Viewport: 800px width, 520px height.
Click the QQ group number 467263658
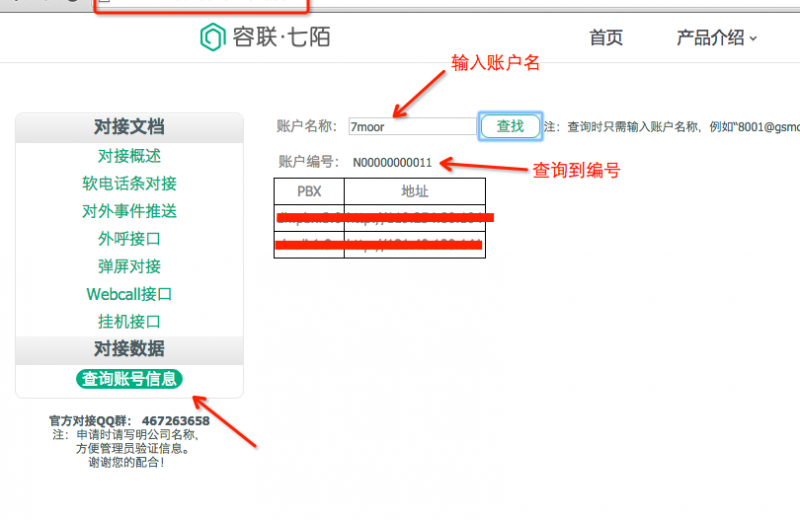coord(176,421)
